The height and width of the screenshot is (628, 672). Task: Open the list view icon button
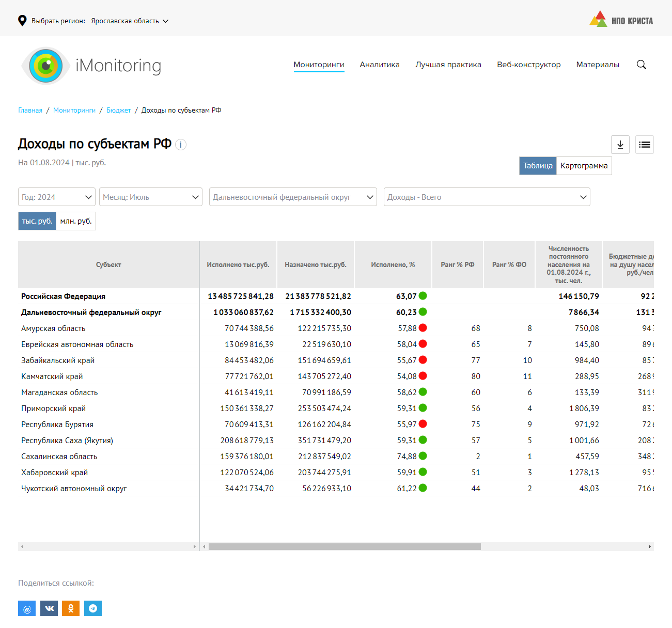644,145
